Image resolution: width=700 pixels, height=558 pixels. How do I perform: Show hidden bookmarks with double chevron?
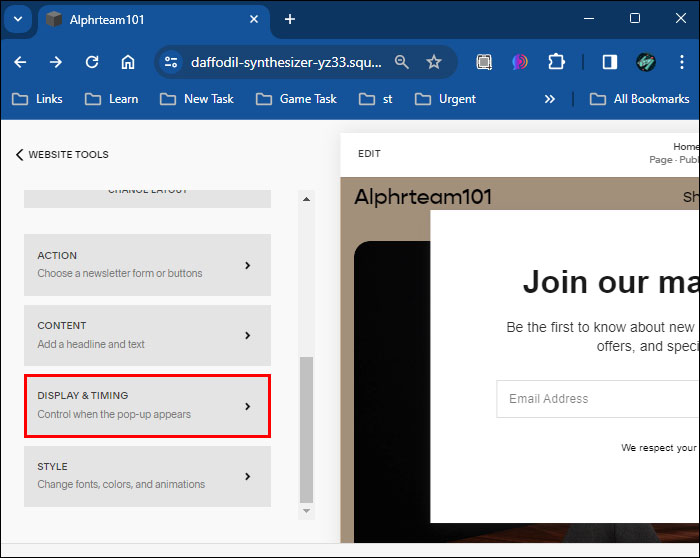coord(550,99)
